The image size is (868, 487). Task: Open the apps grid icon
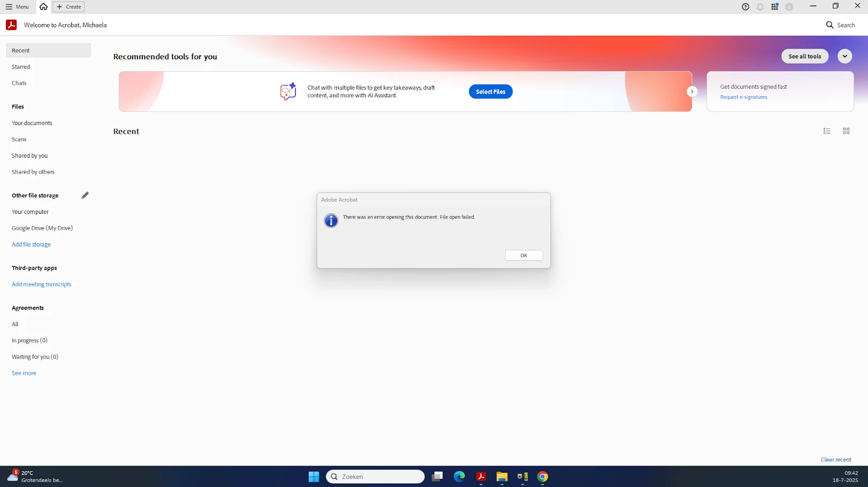tap(774, 7)
